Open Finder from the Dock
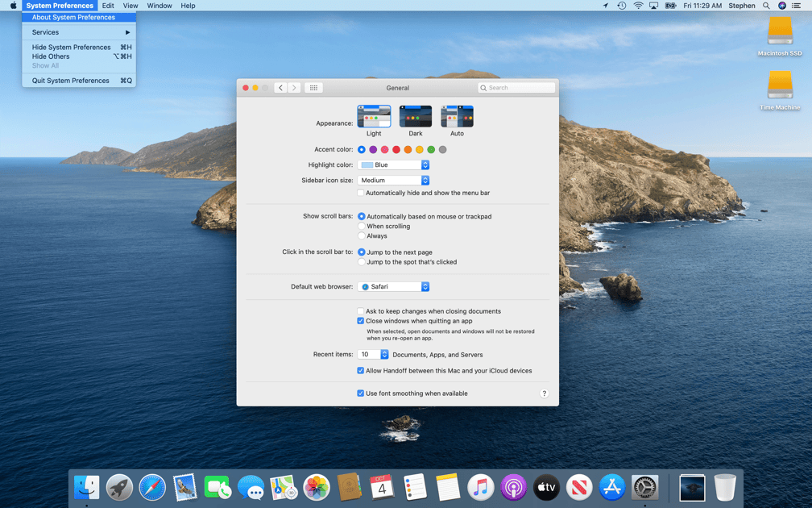 click(x=86, y=488)
